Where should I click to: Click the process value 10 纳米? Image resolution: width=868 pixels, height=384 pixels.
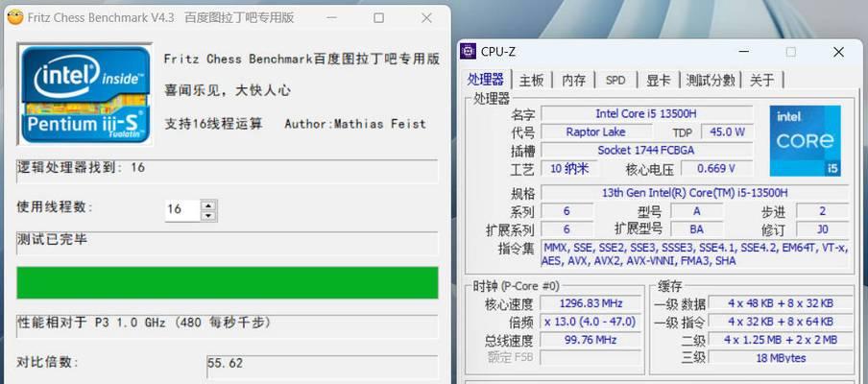coord(569,169)
